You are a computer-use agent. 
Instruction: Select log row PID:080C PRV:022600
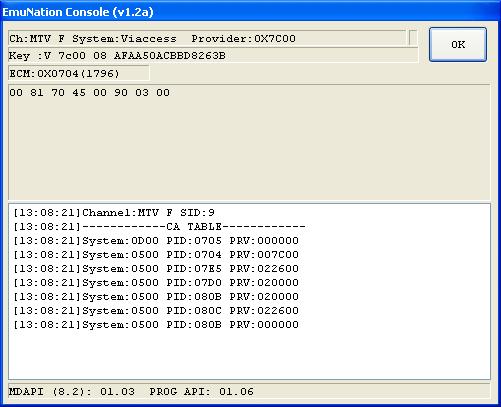click(x=156, y=311)
